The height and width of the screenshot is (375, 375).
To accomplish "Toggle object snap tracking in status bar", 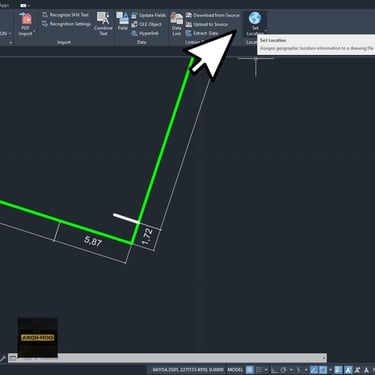I will 314,370.
